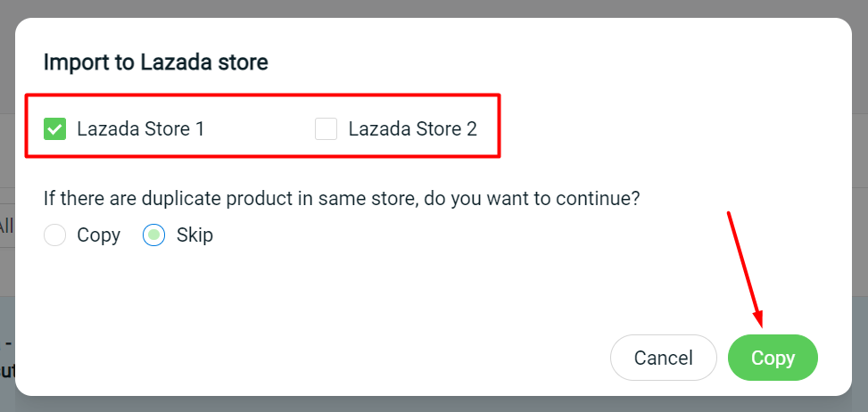Viewport: 868px width, 412px height.
Task: Click the partially hidden 'All' text at left edge
Action: pos(6,225)
